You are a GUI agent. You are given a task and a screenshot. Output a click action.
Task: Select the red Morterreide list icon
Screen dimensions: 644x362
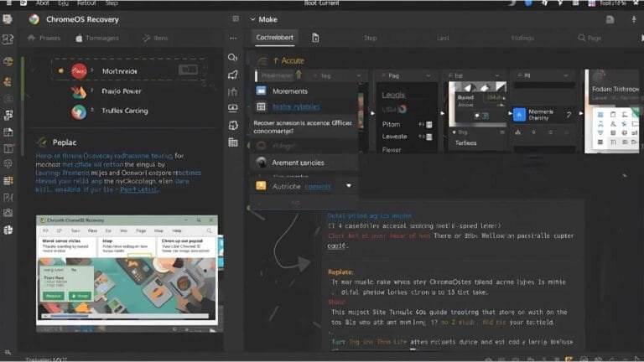click(79, 71)
